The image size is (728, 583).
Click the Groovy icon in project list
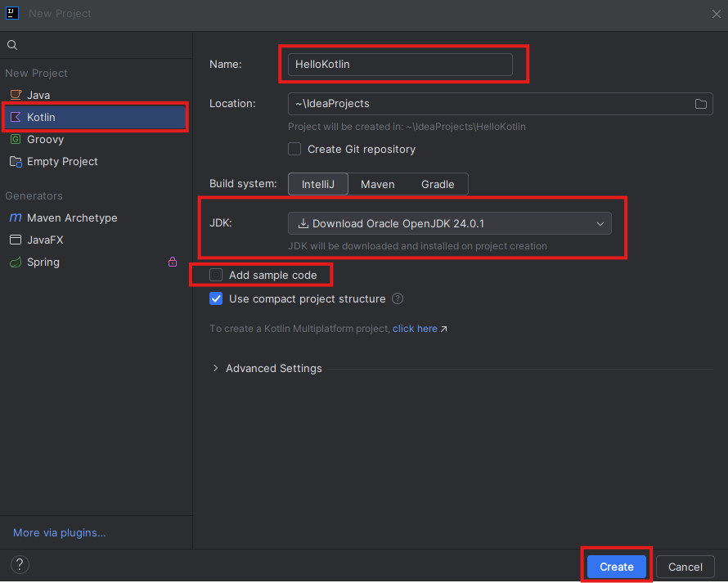point(16,139)
